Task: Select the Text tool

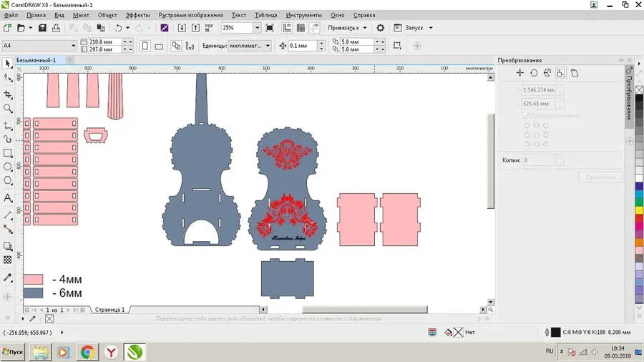Action: coord(7,198)
